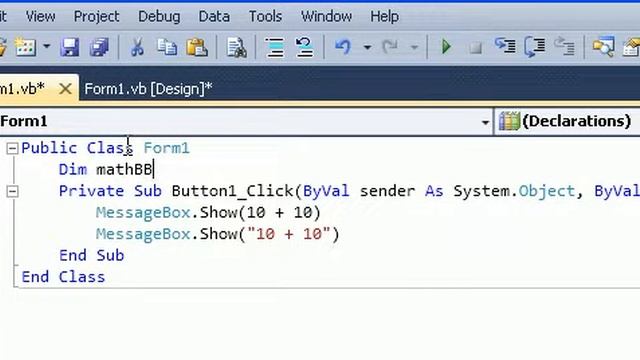The image size is (640, 360).
Task: Open the Debug menu
Action: (159, 16)
